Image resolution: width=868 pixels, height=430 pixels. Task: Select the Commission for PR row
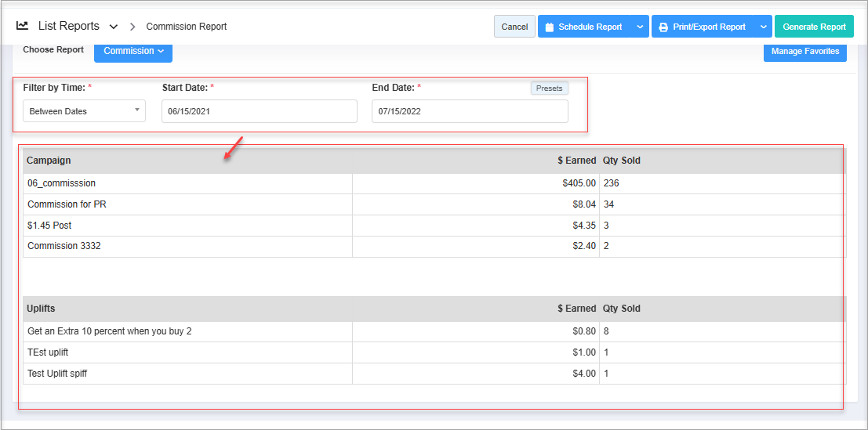(67, 204)
